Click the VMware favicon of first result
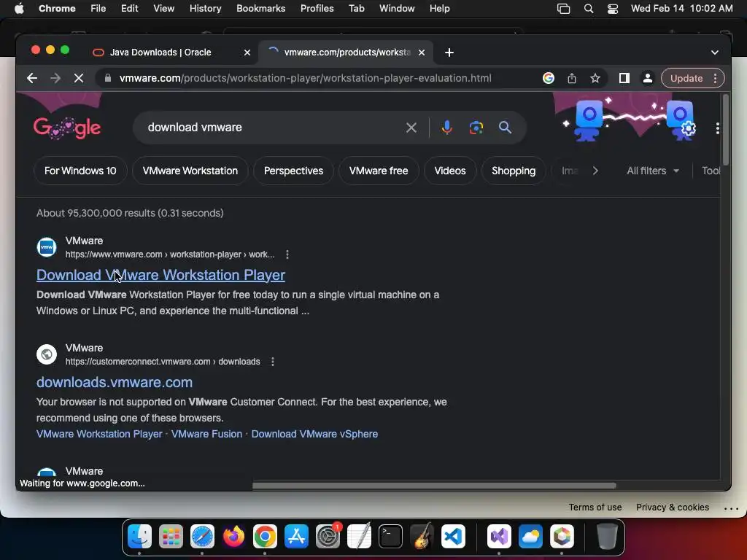 47,247
